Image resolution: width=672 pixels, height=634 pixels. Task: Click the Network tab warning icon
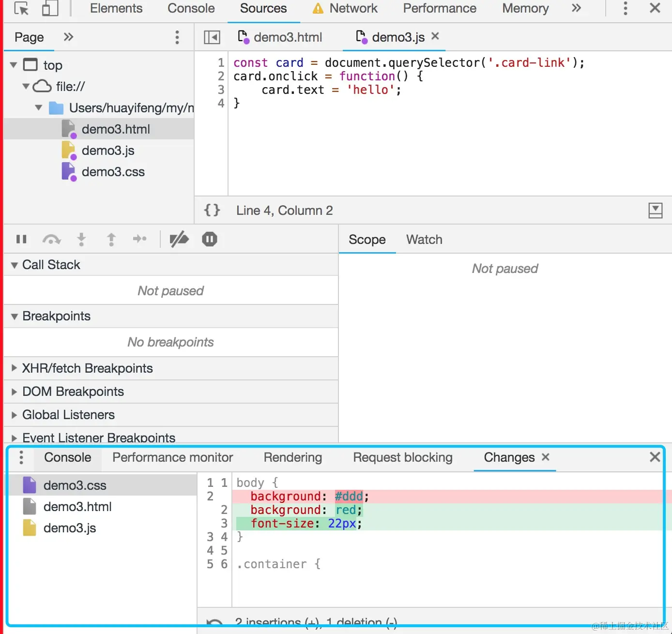tap(318, 8)
